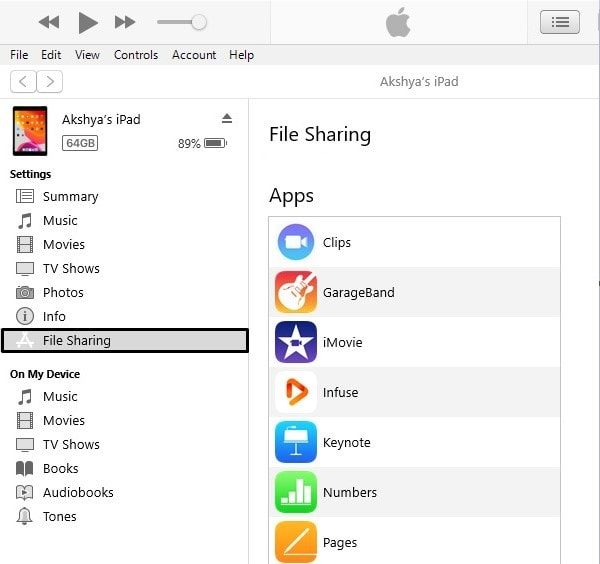Open the Controls menu
The height and width of the screenshot is (564, 600).
[136, 55]
